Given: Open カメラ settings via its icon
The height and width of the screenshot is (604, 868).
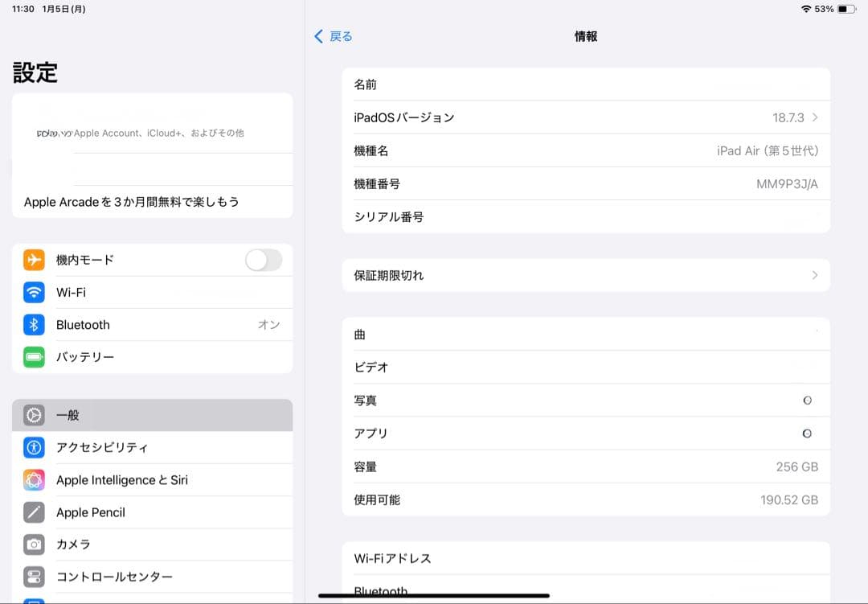Looking at the screenshot, I should (33, 544).
